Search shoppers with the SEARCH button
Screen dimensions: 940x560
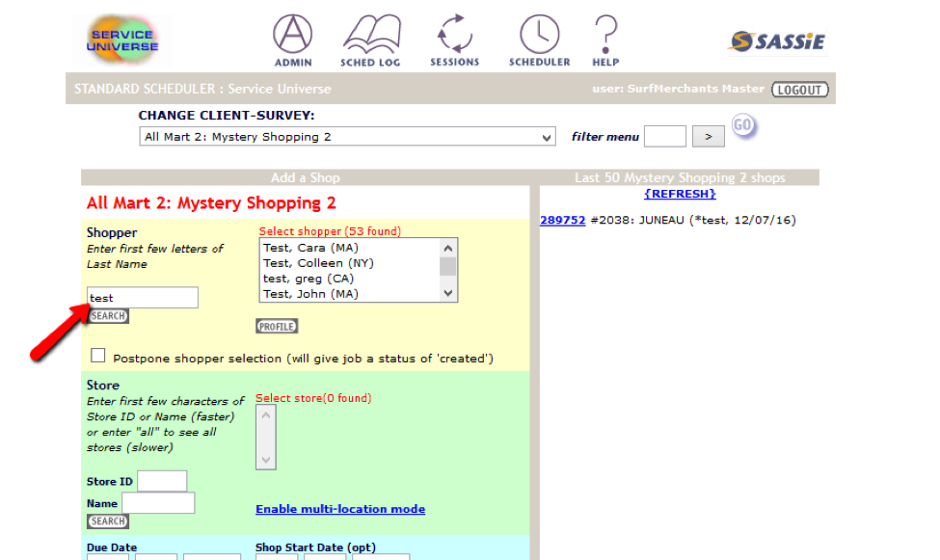point(108,316)
